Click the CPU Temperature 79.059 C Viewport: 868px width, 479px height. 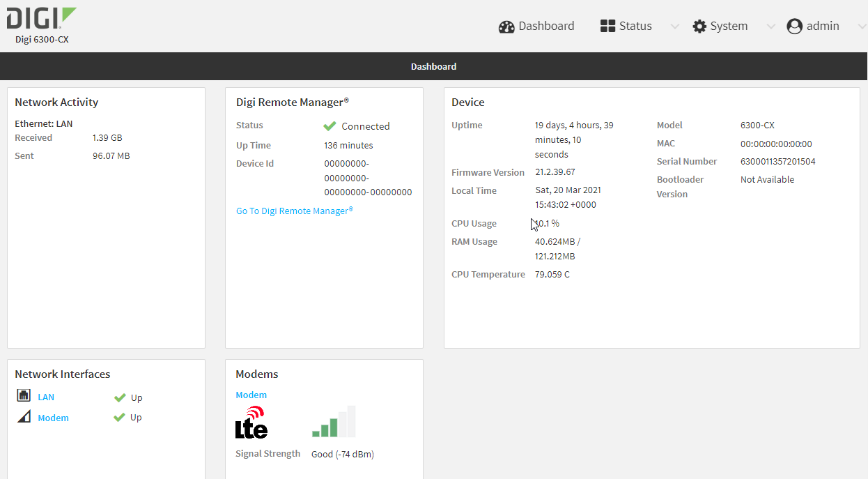click(x=552, y=275)
